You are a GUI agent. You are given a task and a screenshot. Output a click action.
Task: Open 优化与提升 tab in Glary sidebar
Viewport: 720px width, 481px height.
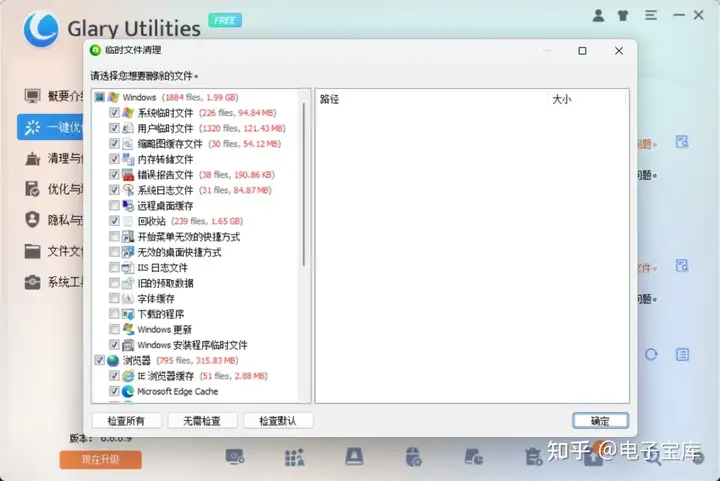pos(53,189)
